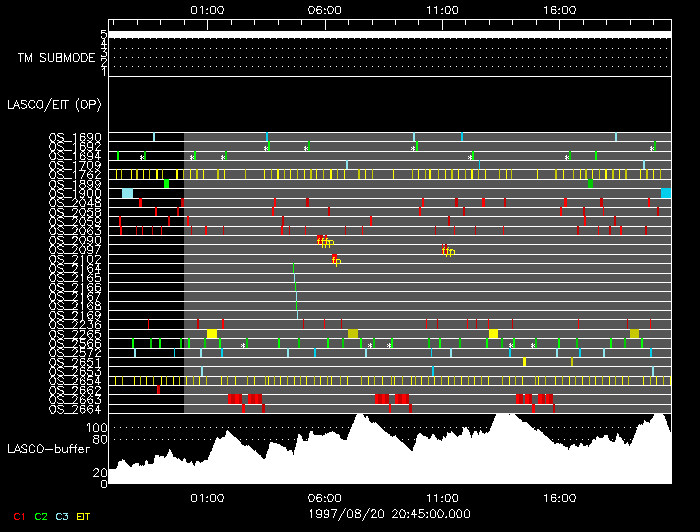Select the first green block in OS_1899 row
The height and width of the screenshot is (532, 700).
(167, 184)
